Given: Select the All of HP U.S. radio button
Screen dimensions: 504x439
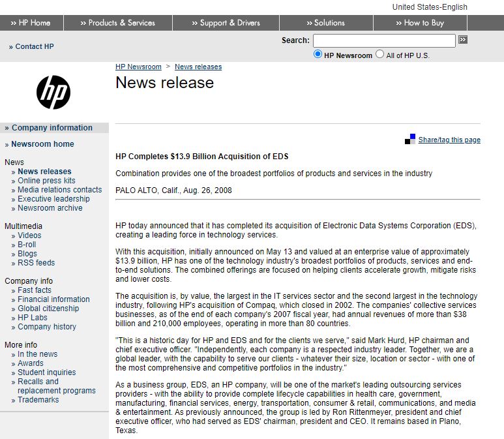Looking at the screenshot, I should click(380, 54).
